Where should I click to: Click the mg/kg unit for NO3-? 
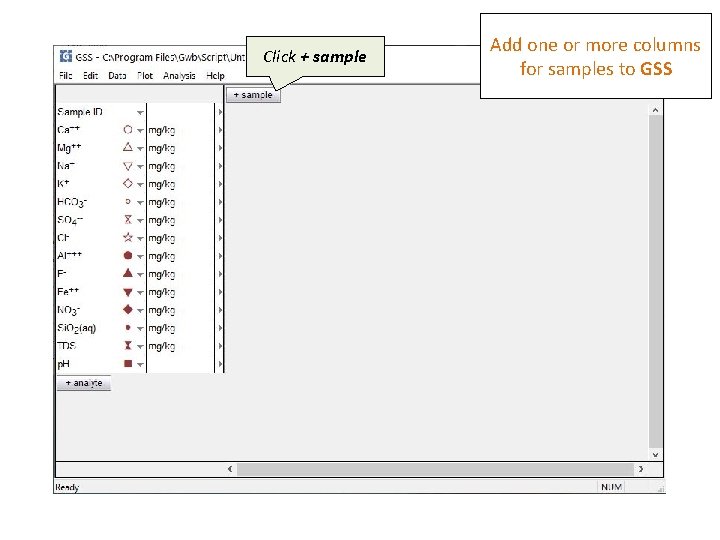[162, 310]
